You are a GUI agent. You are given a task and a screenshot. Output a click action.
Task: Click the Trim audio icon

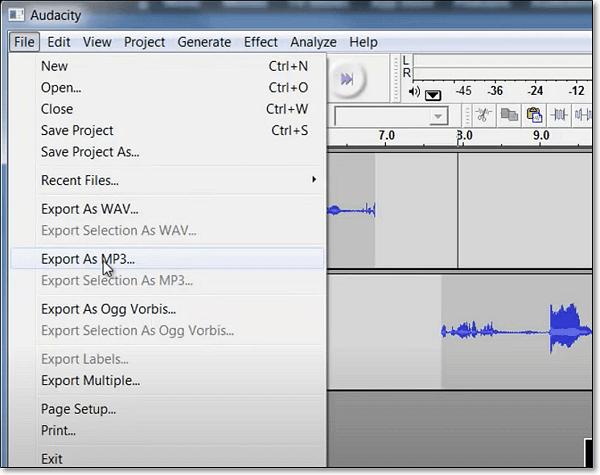[x=560, y=115]
